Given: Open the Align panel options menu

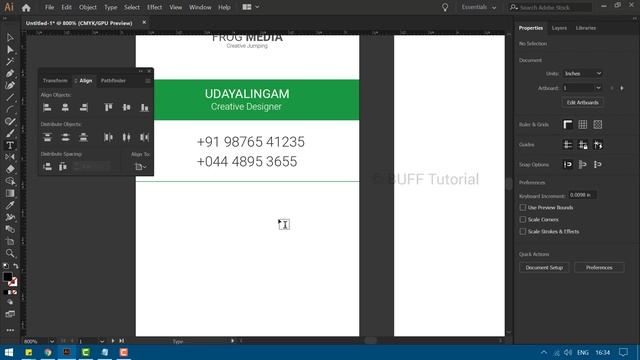Looking at the screenshot, I should coord(148,81).
